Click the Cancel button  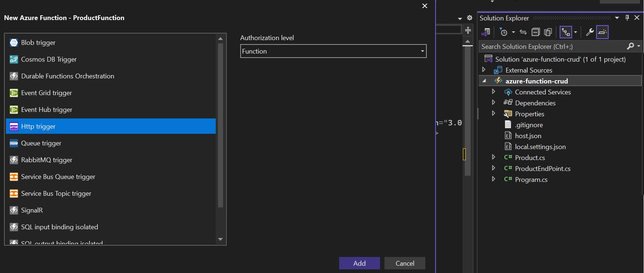click(x=405, y=263)
